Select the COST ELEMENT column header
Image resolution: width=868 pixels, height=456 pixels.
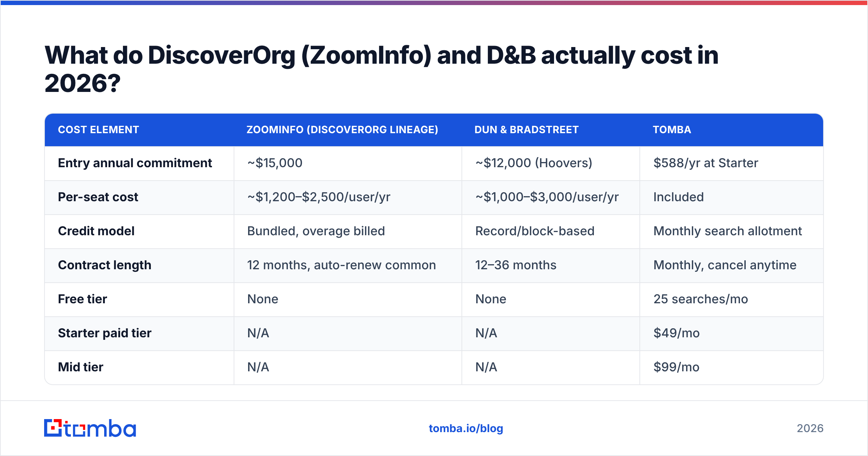pos(98,130)
